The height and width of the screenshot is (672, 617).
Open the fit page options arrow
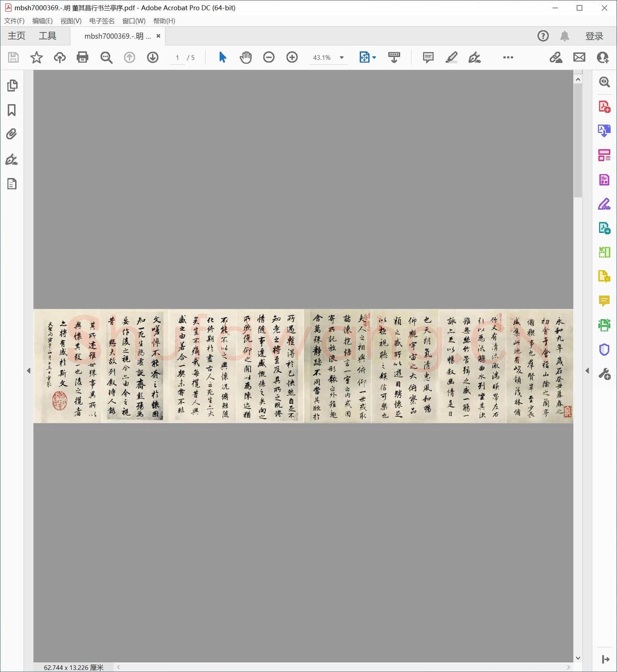(x=374, y=58)
